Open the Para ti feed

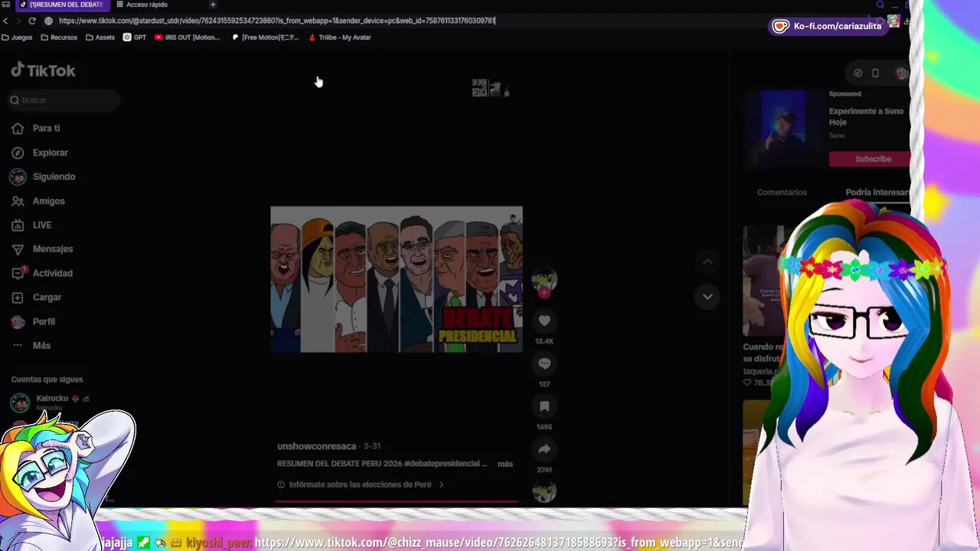point(36,129)
